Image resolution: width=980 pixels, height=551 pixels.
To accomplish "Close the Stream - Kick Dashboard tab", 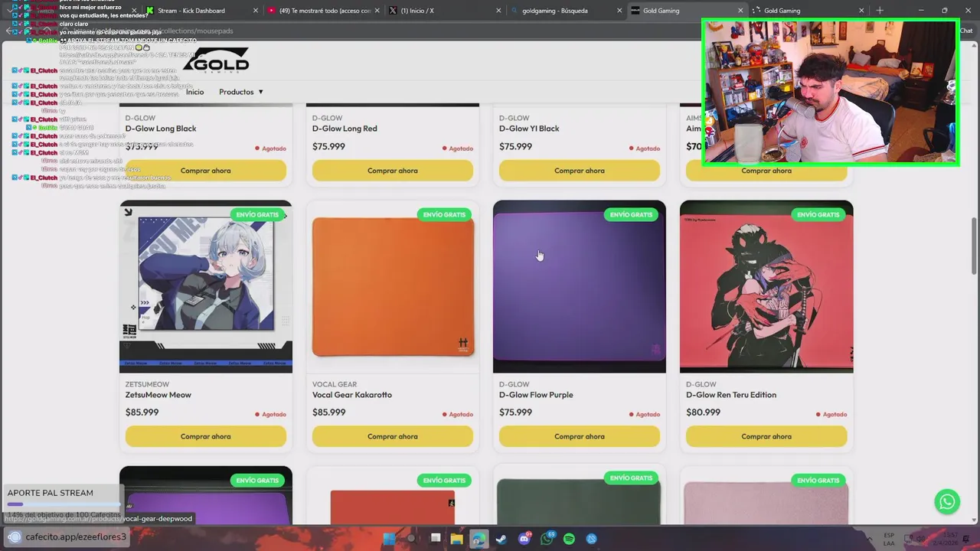I will point(256,11).
